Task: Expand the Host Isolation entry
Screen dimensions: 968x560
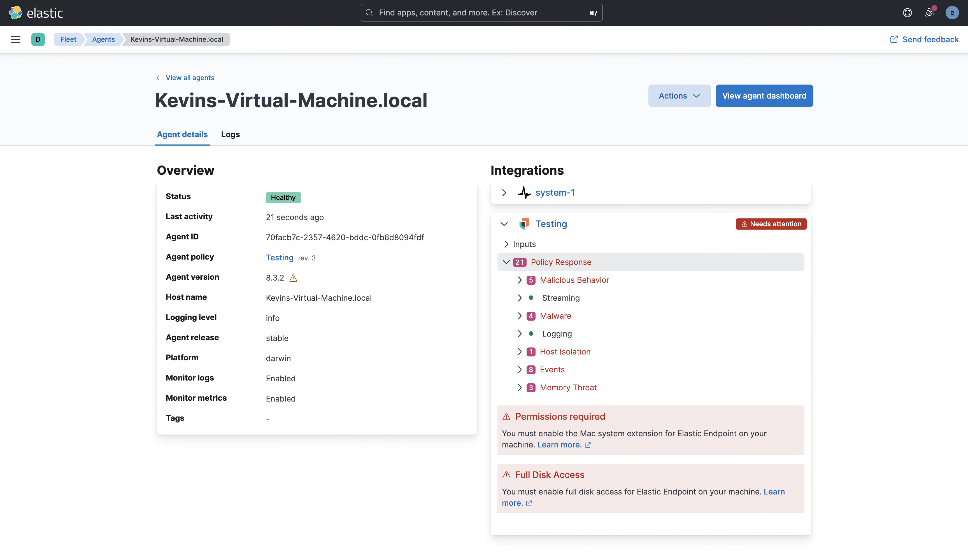Action: [520, 352]
